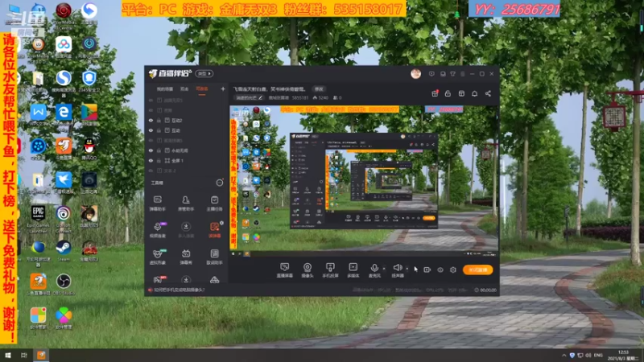The image size is (644, 362).
Task: Open the 主播任务 tool
Action: point(214,204)
